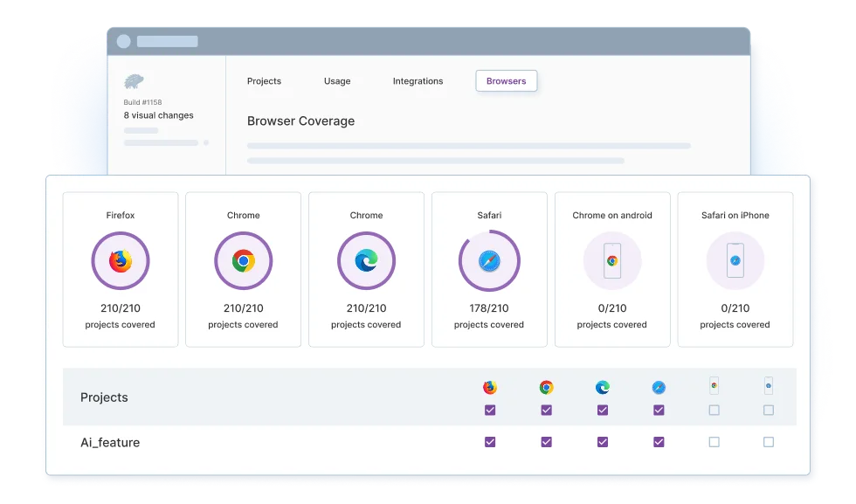Screen dimensions: 856x504
Task: Uncheck Safari checkbox for Ai_feature project
Action: tap(659, 442)
